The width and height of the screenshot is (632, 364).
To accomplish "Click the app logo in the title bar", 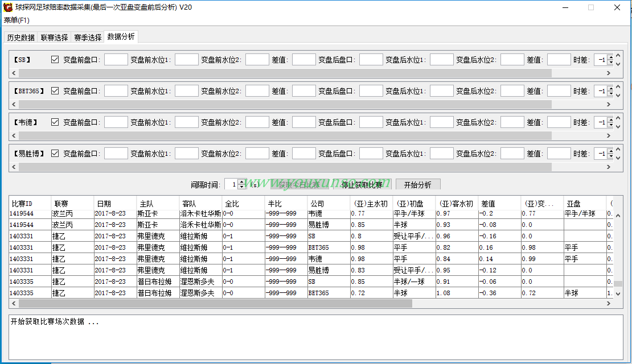I will (9, 7).
